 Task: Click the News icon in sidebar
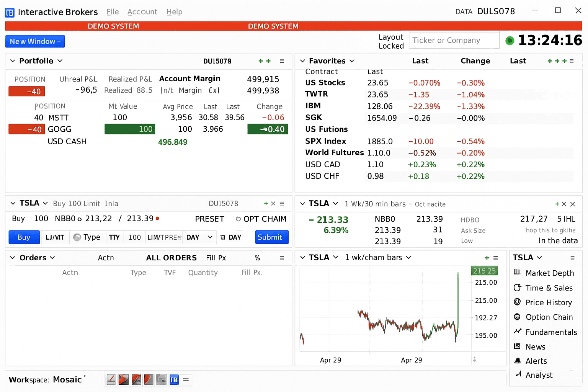[x=517, y=346]
